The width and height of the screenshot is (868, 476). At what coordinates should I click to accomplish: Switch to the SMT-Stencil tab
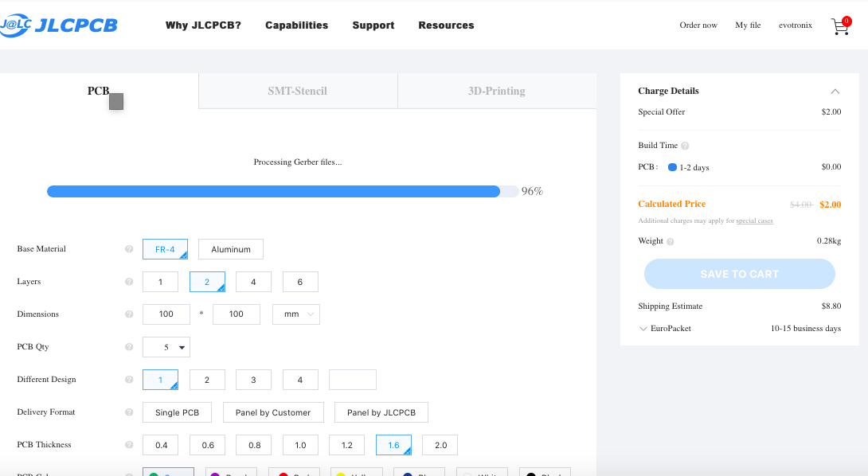[x=298, y=91]
